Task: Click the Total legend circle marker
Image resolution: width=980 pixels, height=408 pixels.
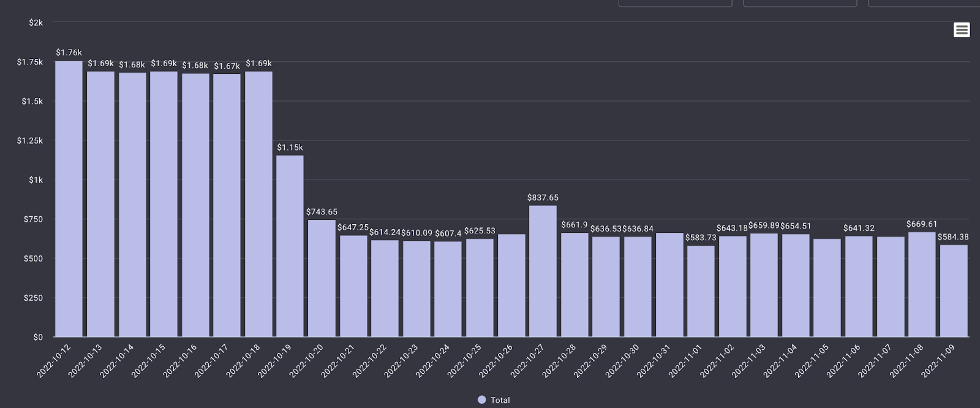Action: point(481,400)
